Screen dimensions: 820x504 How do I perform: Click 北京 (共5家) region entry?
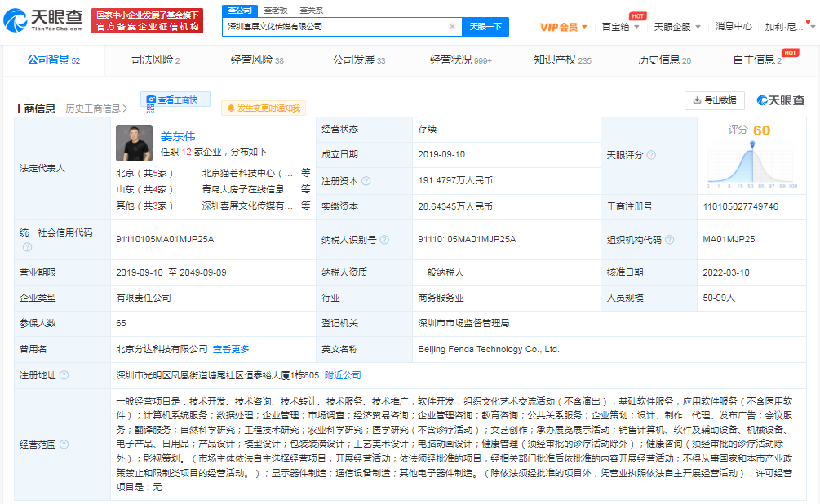click(144, 173)
